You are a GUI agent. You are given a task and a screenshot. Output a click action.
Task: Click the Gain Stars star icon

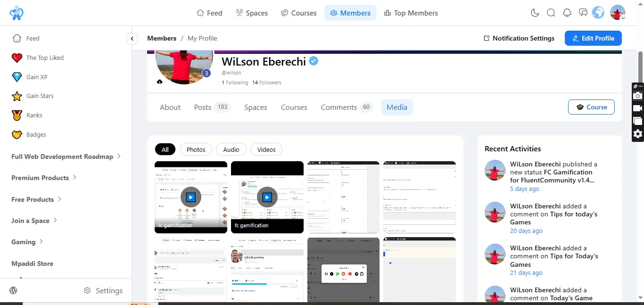pyautogui.click(x=17, y=96)
